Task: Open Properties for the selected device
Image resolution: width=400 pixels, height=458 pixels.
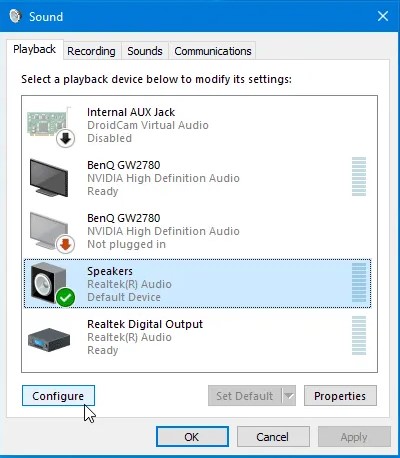Action: 340,396
